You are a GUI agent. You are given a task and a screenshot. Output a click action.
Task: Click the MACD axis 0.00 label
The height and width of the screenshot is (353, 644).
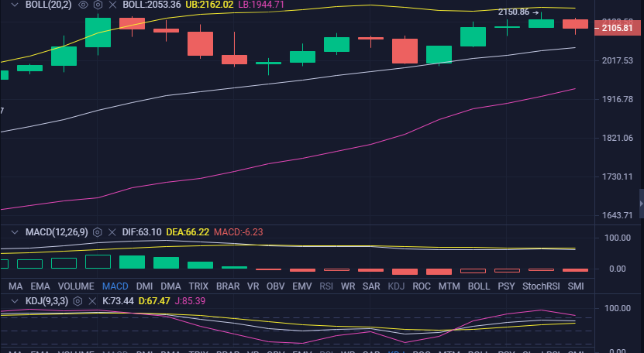tap(618, 269)
